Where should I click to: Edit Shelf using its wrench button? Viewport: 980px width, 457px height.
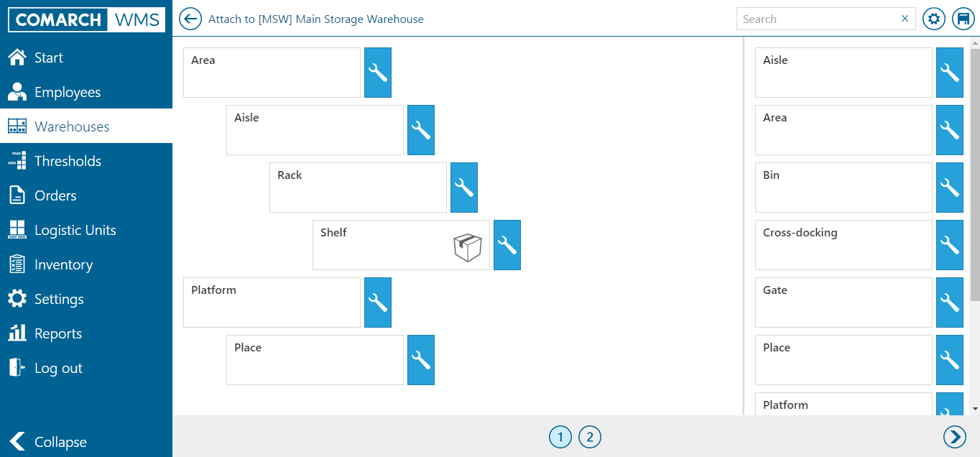coord(507,245)
